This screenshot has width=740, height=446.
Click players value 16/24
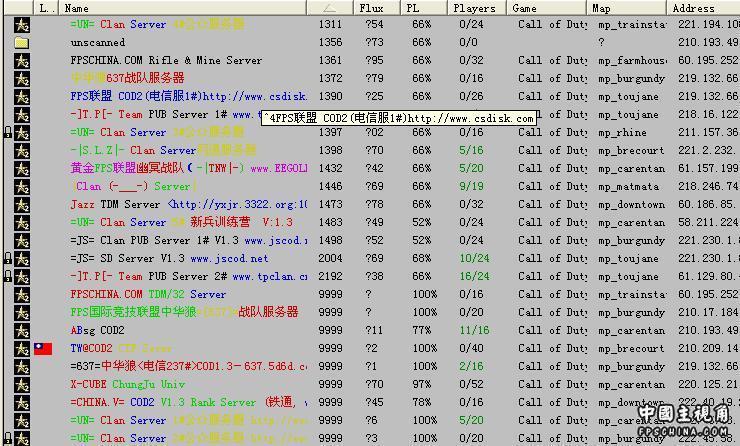click(x=474, y=276)
